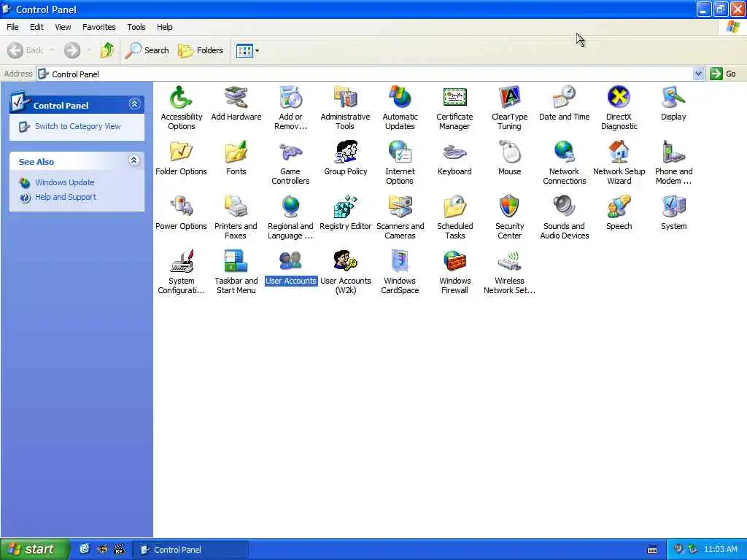This screenshot has height=560, width=747.
Task: Open the Edit menu
Action: pyautogui.click(x=36, y=27)
